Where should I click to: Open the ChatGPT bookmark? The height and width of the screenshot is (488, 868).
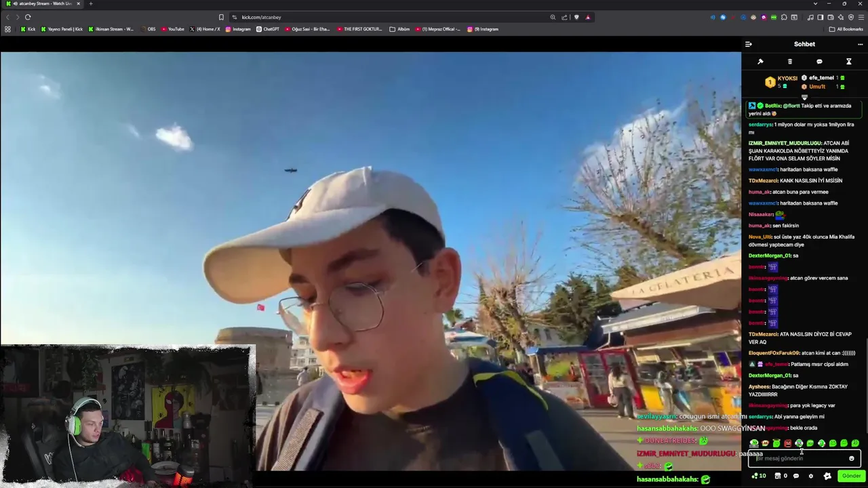coord(268,29)
